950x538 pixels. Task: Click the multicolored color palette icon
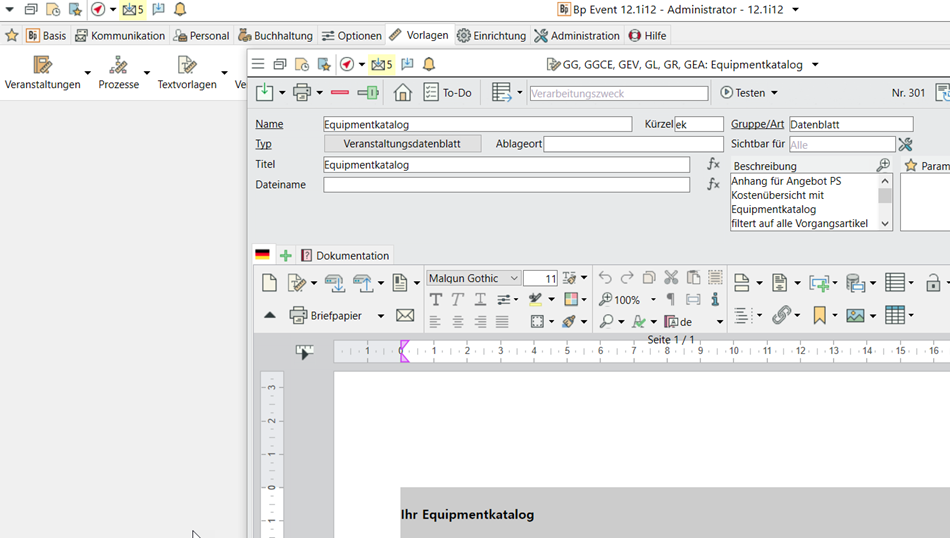tap(572, 300)
